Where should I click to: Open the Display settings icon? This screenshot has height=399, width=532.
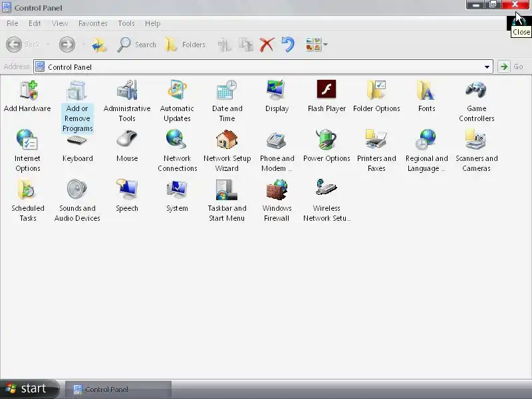(x=277, y=96)
